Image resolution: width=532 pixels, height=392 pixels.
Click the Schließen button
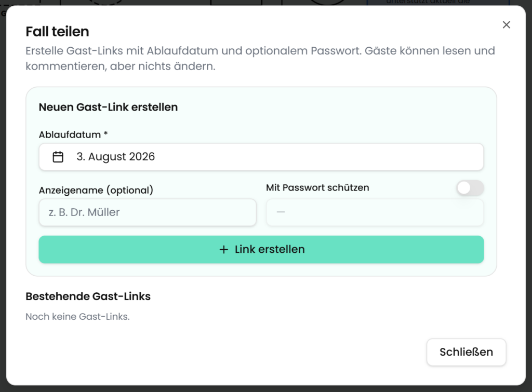tap(466, 352)
